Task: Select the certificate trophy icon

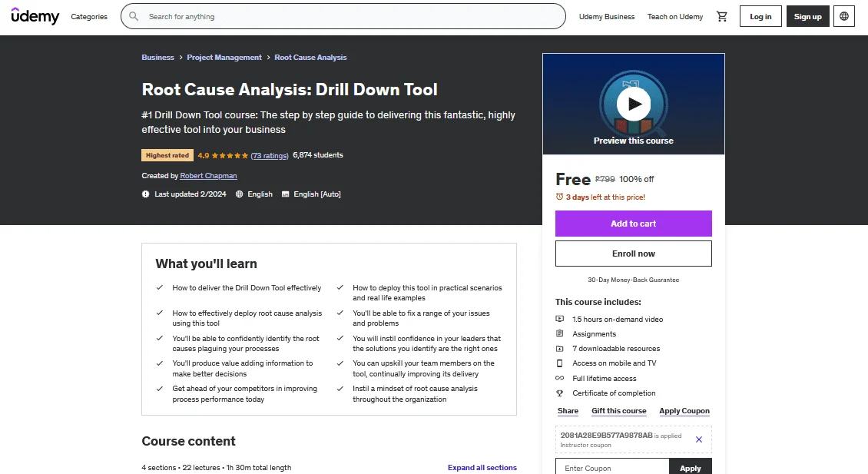Action: [560, 393]
